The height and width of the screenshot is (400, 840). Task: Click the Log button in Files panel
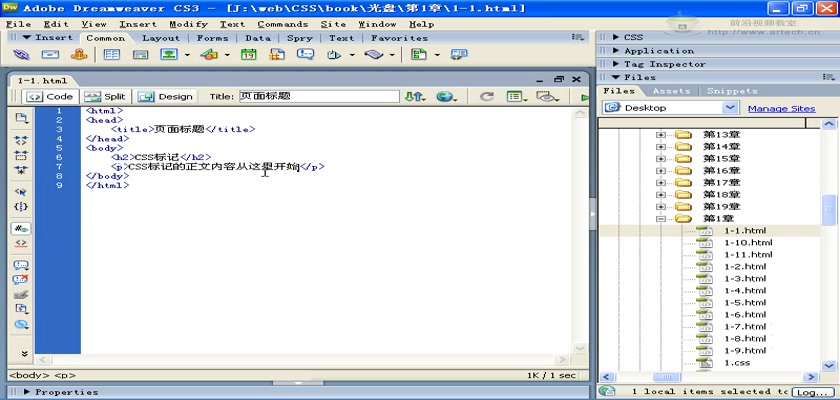pos(813,393)
